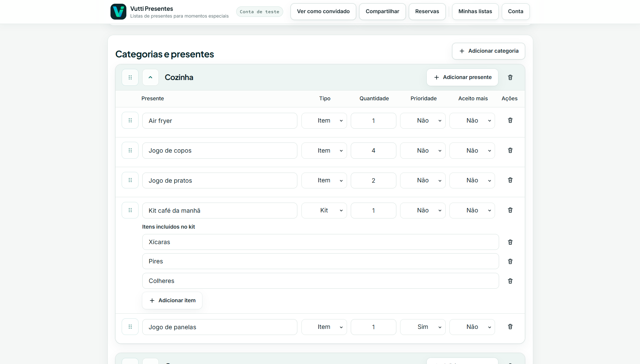Click the Jogo de panelas name field
Screen dimensions: 640x364
(x=220, y=327)
